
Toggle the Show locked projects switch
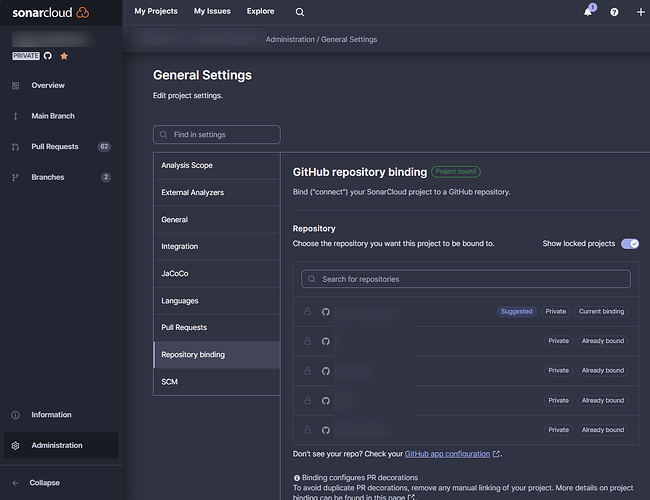click(630, 243)
